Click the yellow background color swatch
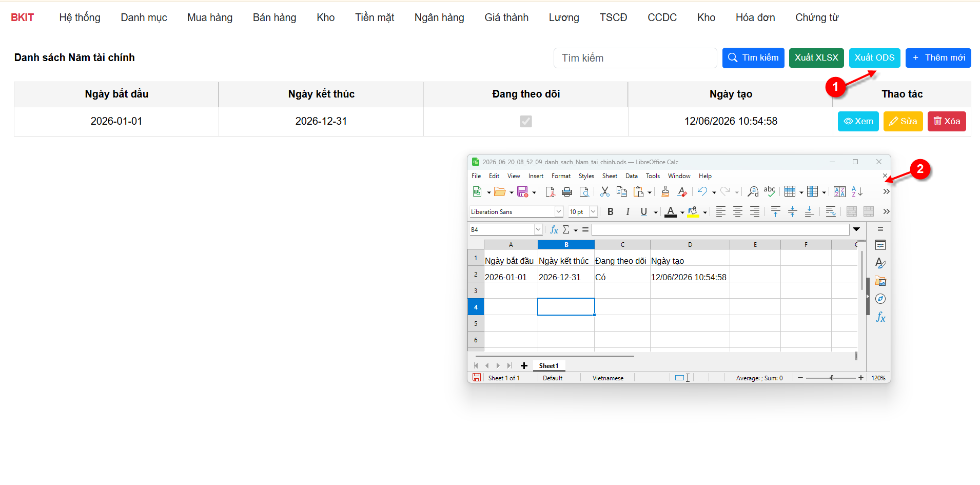 coord(693,212)
